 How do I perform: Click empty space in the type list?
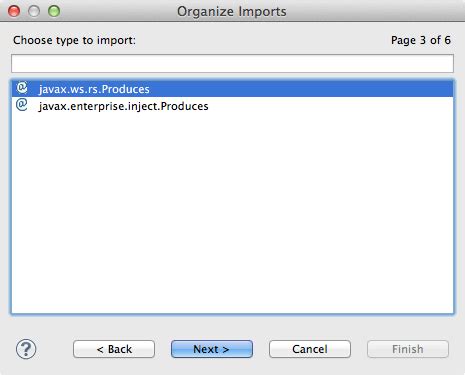coord(232,213)
